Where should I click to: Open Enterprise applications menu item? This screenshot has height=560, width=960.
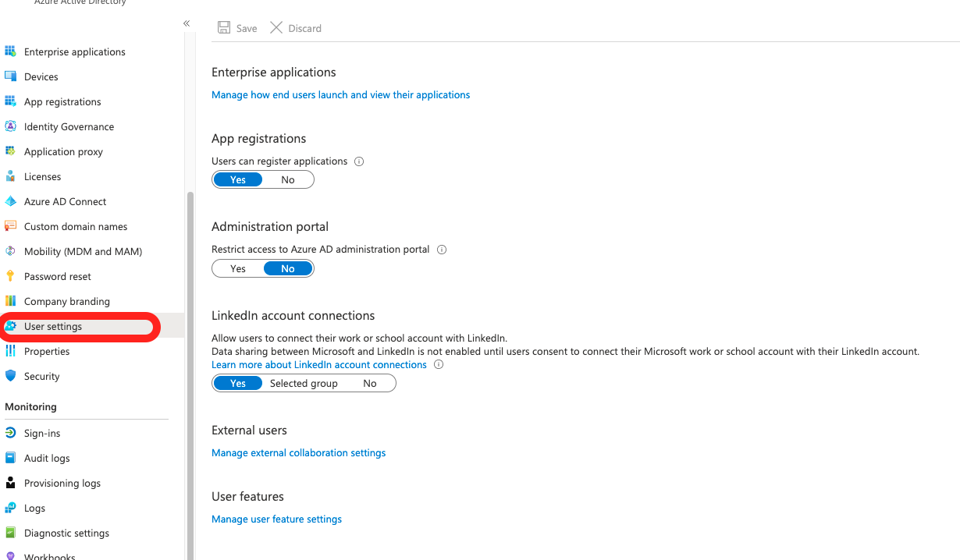coord(75,51)
